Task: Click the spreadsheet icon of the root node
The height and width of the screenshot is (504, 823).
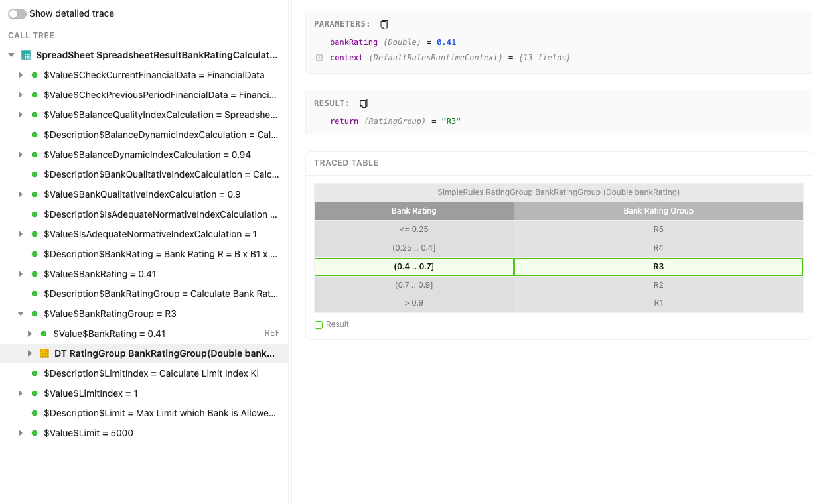Action: [26, 55]
